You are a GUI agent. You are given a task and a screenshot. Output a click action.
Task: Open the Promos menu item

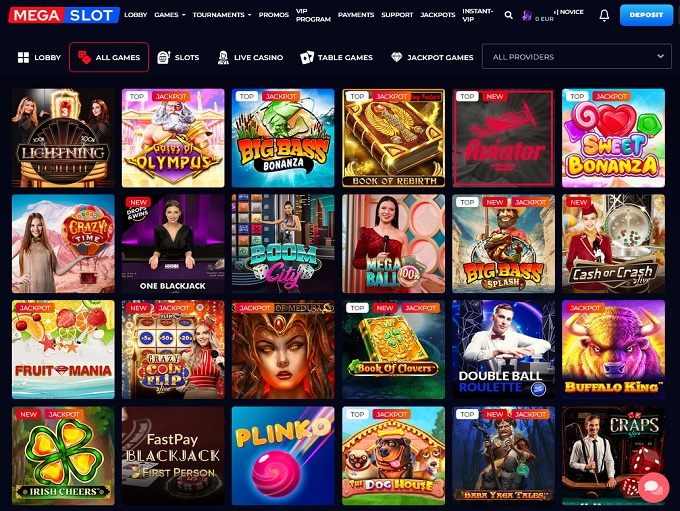274,15
